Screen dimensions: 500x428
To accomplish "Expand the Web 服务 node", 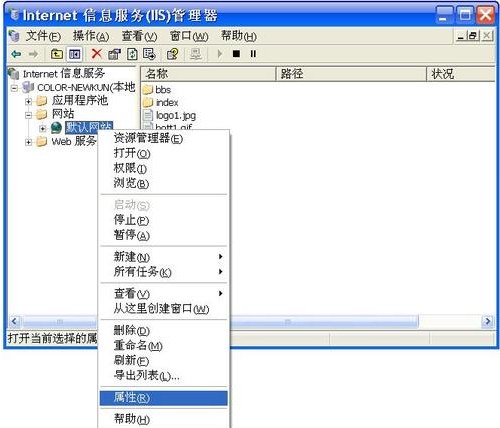I will click(x=29, y=142).
